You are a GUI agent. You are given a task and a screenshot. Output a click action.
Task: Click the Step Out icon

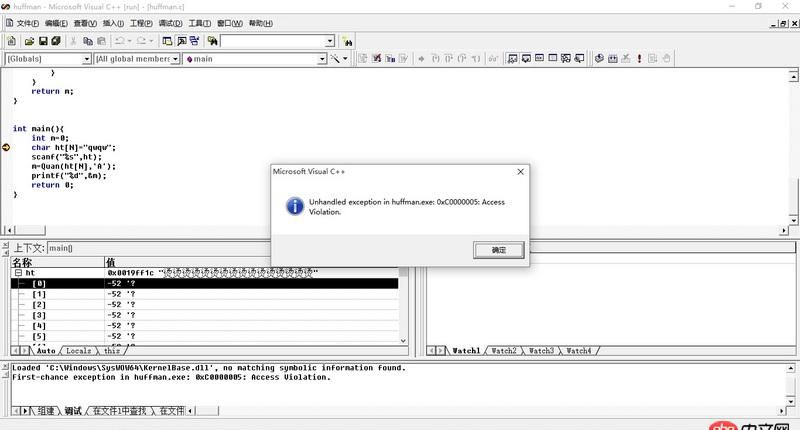(x=462, y=59)
